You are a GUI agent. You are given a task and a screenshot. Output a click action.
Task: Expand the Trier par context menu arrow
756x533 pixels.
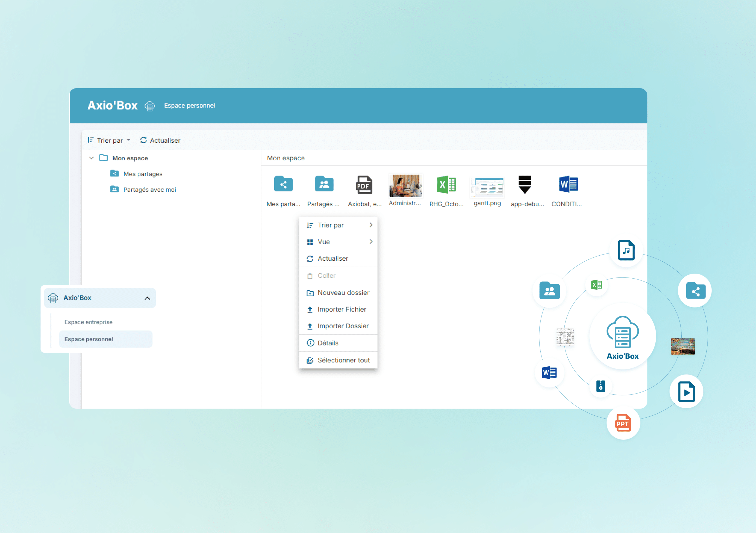[x=371, y=225]
